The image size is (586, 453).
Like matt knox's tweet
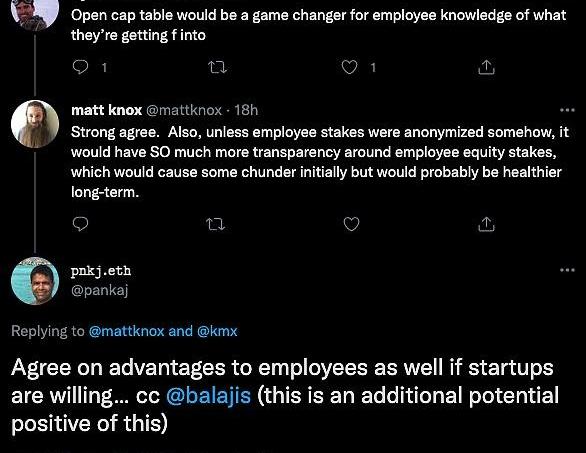pyautogui.click(x=351, y=224)
